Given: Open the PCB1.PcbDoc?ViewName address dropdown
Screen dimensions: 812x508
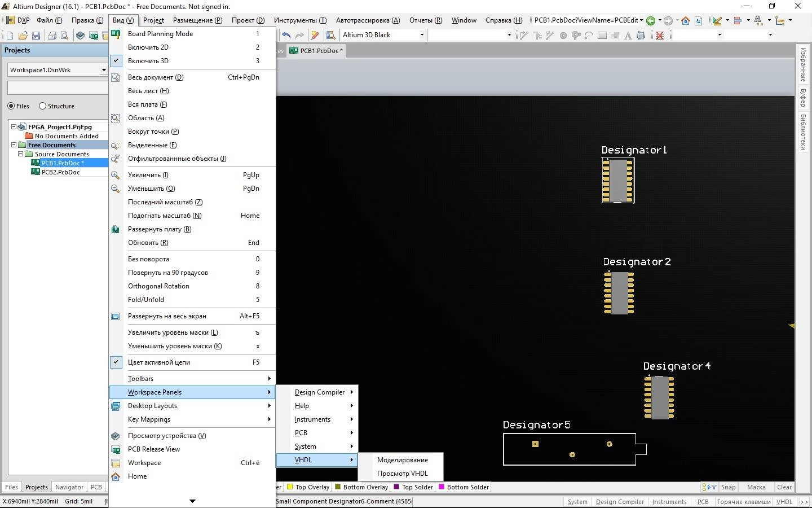Looking at the screenshot, I should coord(641,20).
